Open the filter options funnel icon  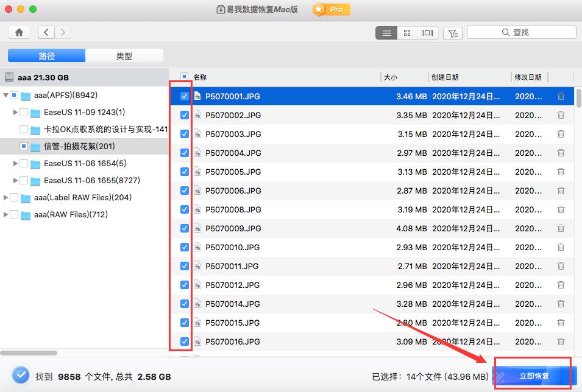point(452,33)
